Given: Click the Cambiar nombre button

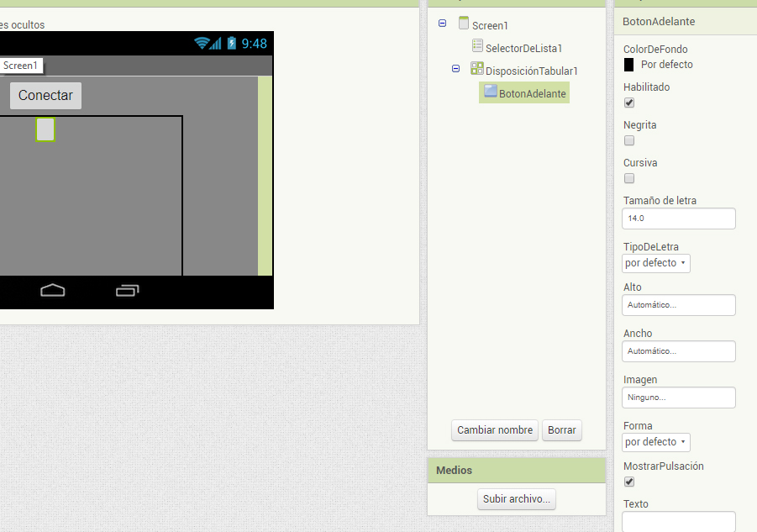Looking at the screenshot, I should (x=494, y=430).
